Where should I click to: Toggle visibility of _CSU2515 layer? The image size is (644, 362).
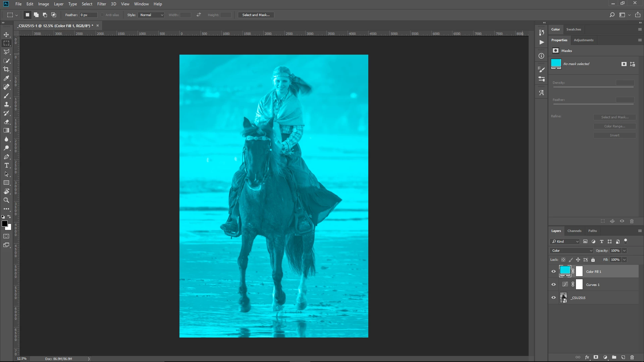point(553,298)
